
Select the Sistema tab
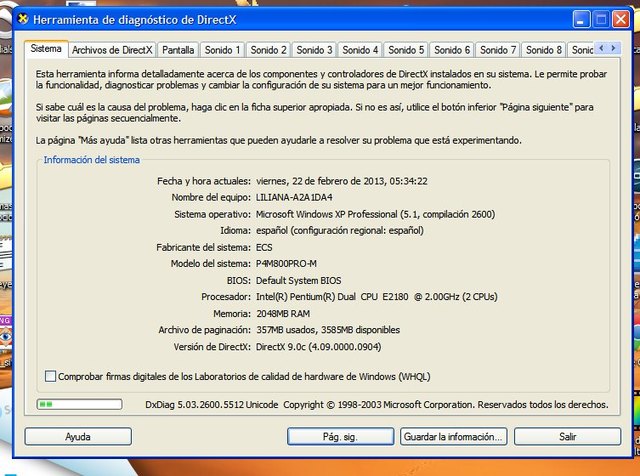pos(46,49)
